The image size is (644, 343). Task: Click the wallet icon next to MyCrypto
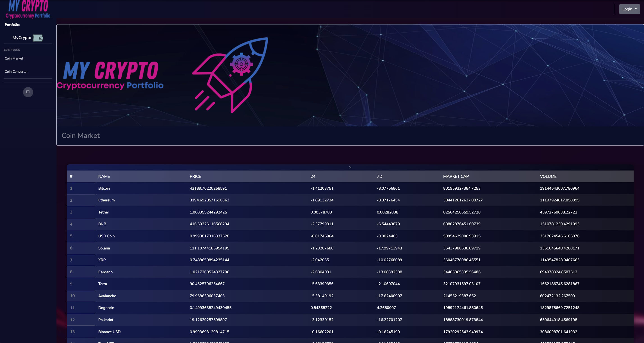coord(38,38)
